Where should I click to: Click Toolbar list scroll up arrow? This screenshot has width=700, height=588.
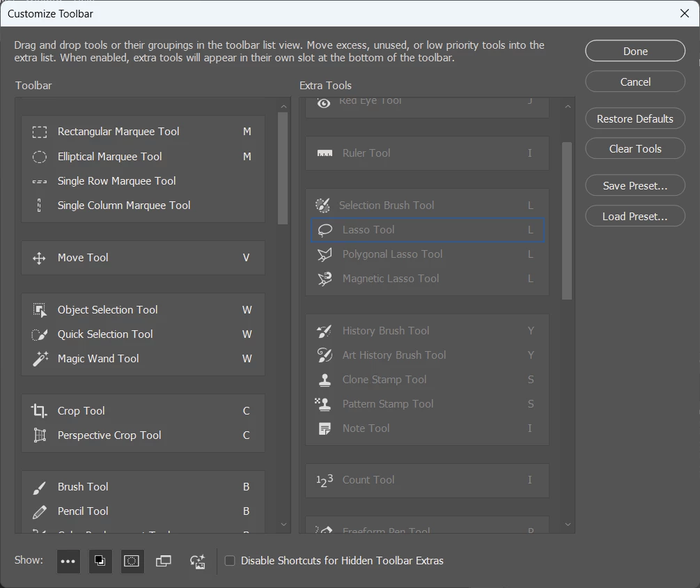tap(283, 107)
